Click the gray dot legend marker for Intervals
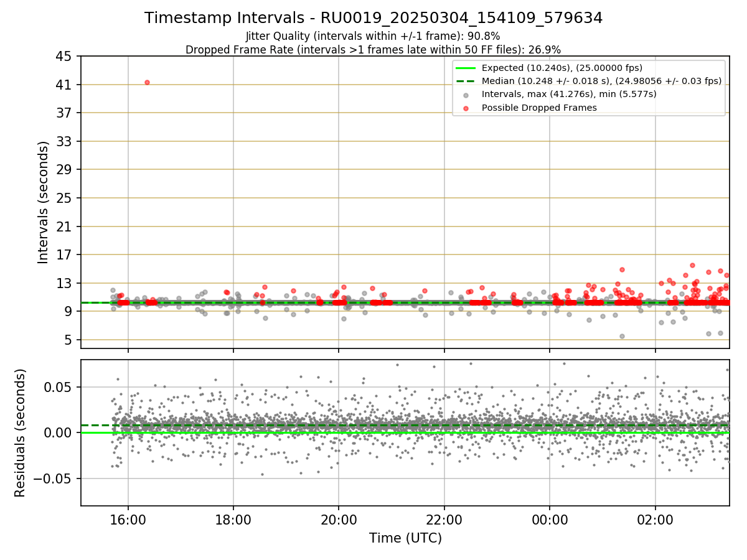Viewport: 747px width, 560px height. click(466, 95)
